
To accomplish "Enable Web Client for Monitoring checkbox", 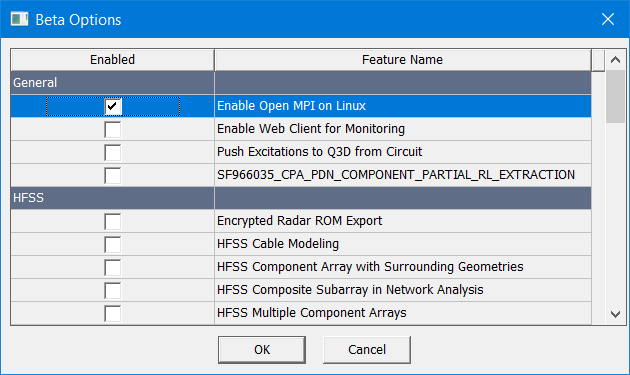I will coord(112,129).
